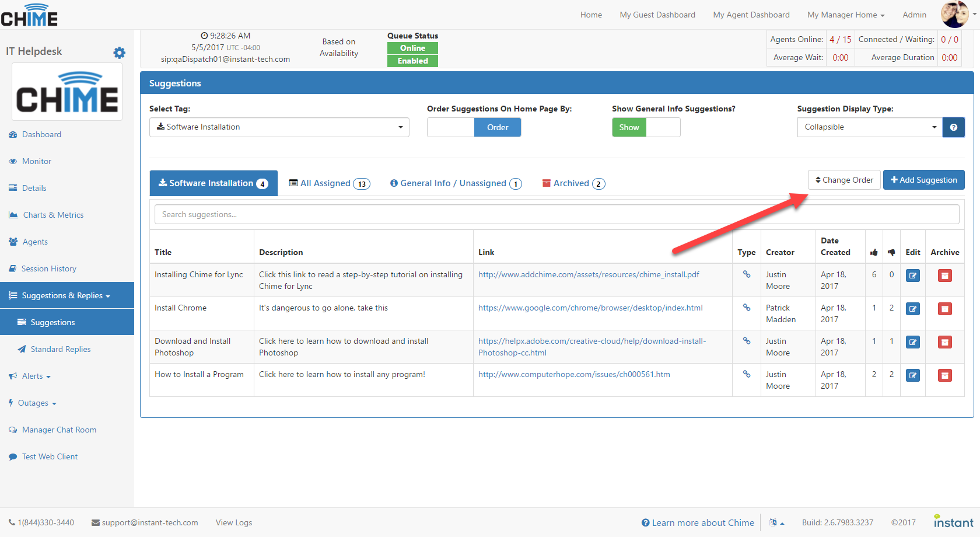Click link type icon for Install Chrome row
Image resolution: width=980 pixels, height=537 pixels.
746,307
